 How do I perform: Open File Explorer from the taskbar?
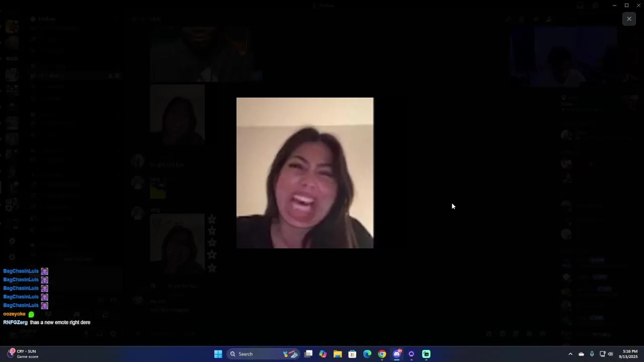338,354
